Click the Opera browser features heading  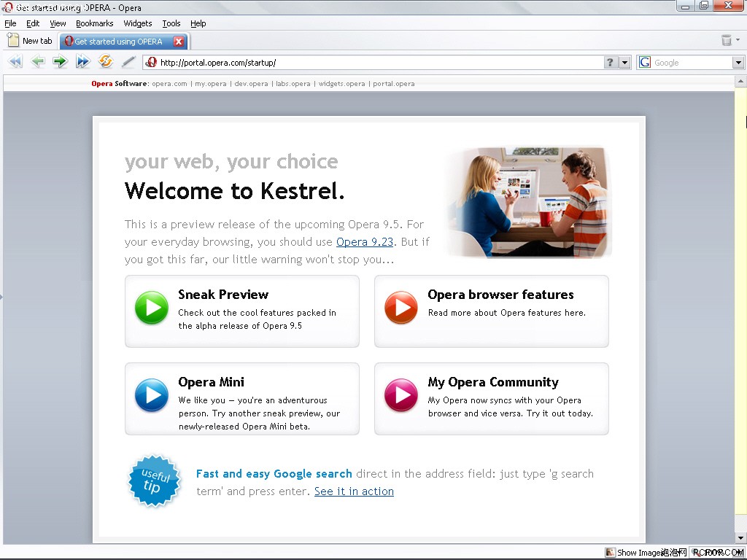click(x=500, y=295)
